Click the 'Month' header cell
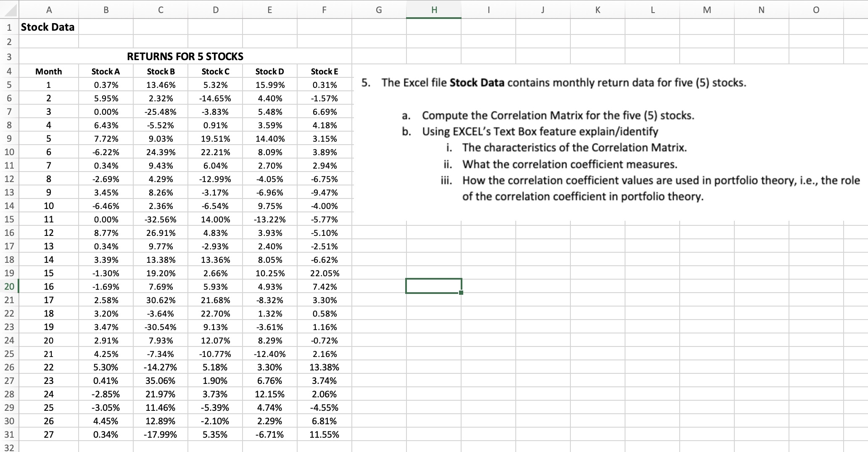The image size is (868, 452). [48, 71]
